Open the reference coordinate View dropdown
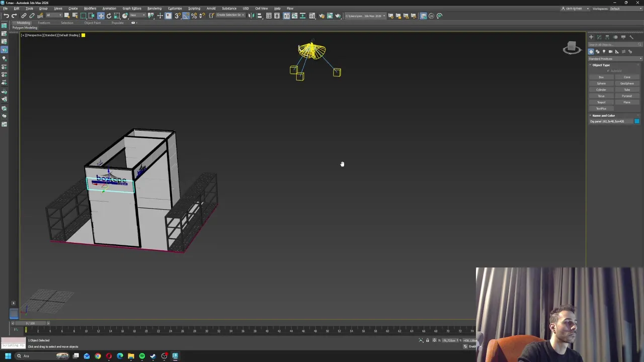The width and height of the screenshot is (644, 362). coord(138,16)
